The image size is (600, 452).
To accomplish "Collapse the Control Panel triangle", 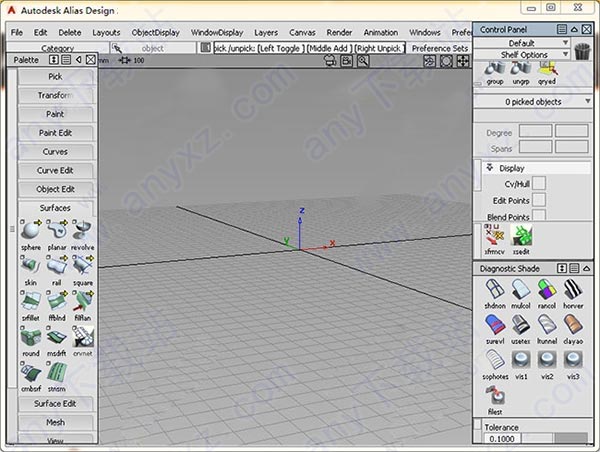I will click(x=574, y=29).
